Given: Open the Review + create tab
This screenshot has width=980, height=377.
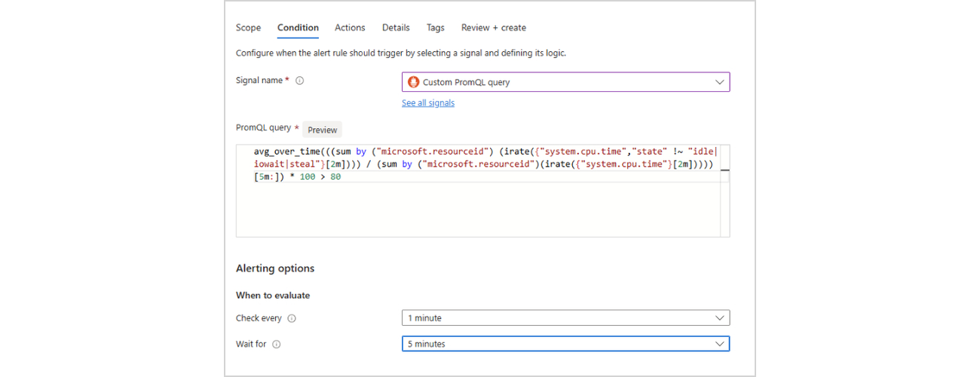Looking at the screenshot, I should coord(493,28).
